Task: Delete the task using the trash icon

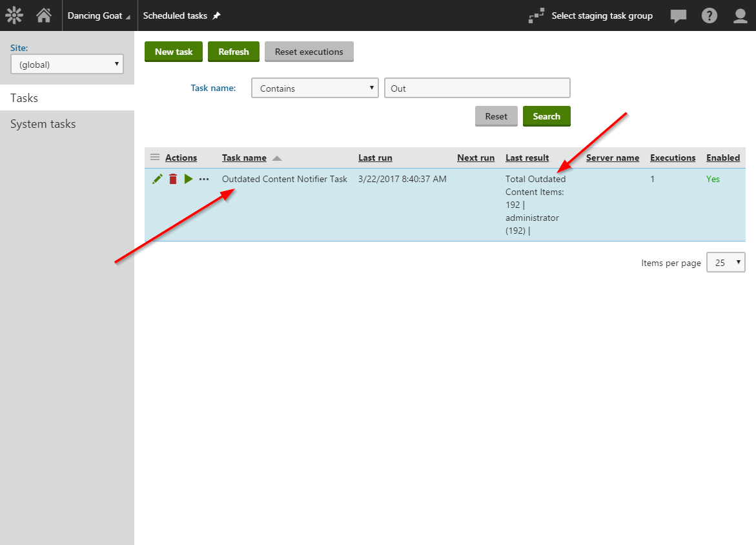Action: [172, 179]
